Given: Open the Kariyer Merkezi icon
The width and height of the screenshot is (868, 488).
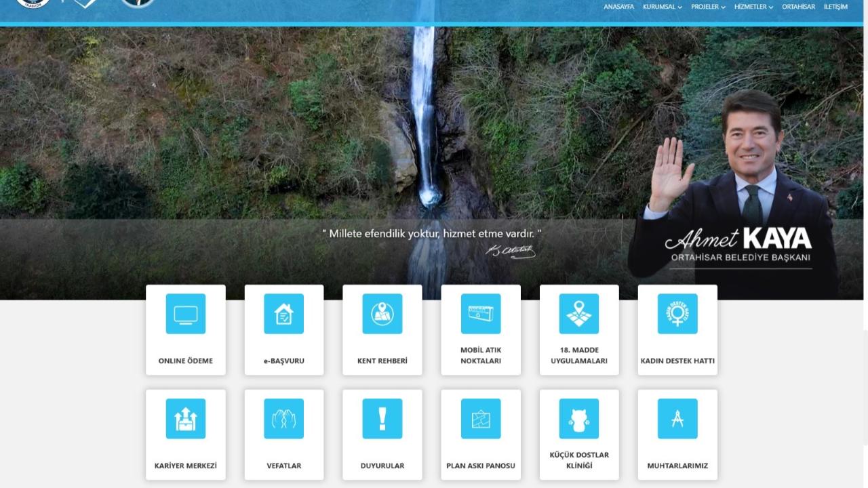Looking at the screenshot, I should point(185,419).
